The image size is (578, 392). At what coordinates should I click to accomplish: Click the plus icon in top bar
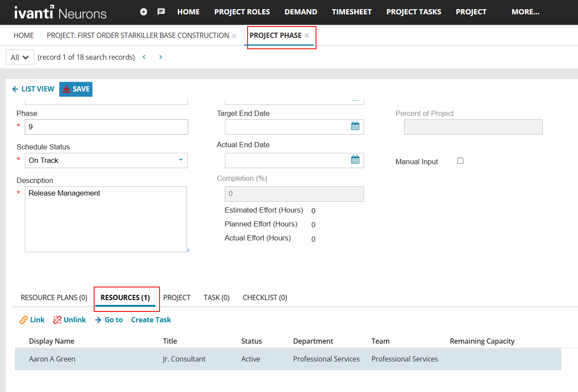[x=143, y=12]
